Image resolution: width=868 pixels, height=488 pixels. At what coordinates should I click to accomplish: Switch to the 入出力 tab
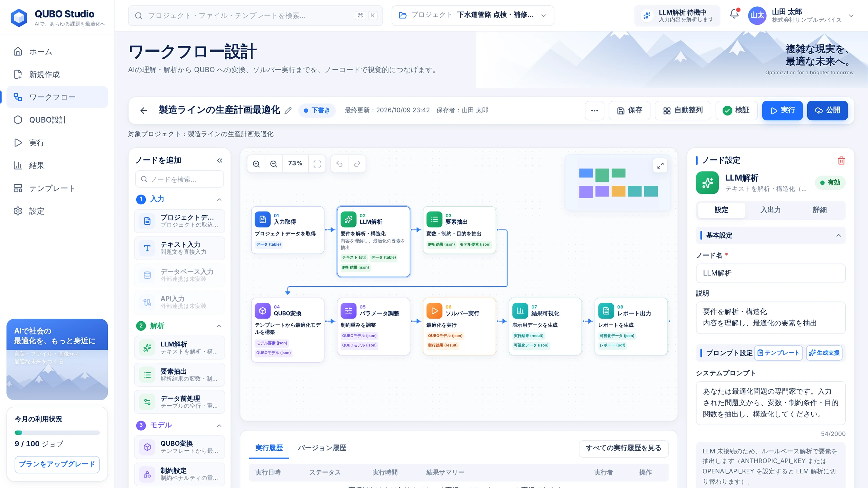770,210
